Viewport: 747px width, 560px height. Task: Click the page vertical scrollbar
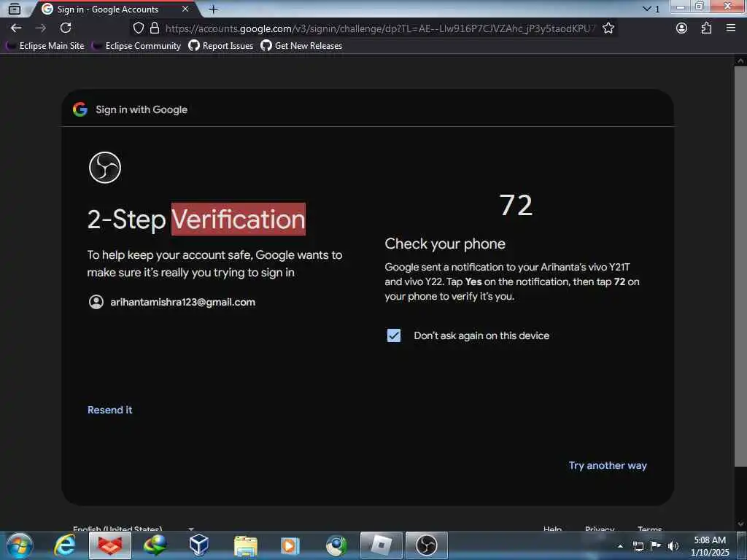pos(740,267)
